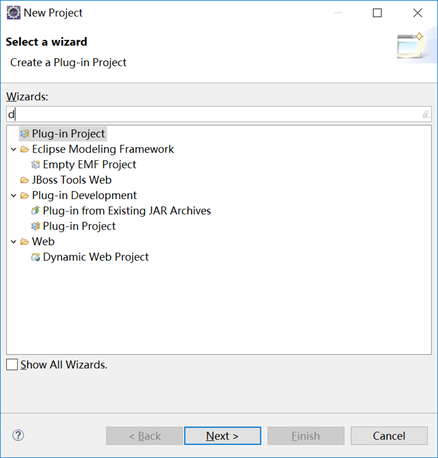
Task: Collapse the Plug-in Development category
Action: pos(14,195)
